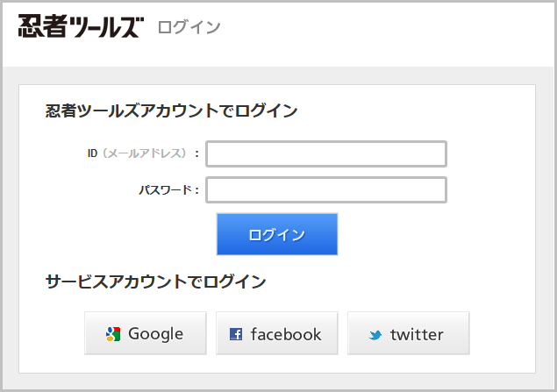
Task: Click the Google logo icon
Action: coord(112,334)
